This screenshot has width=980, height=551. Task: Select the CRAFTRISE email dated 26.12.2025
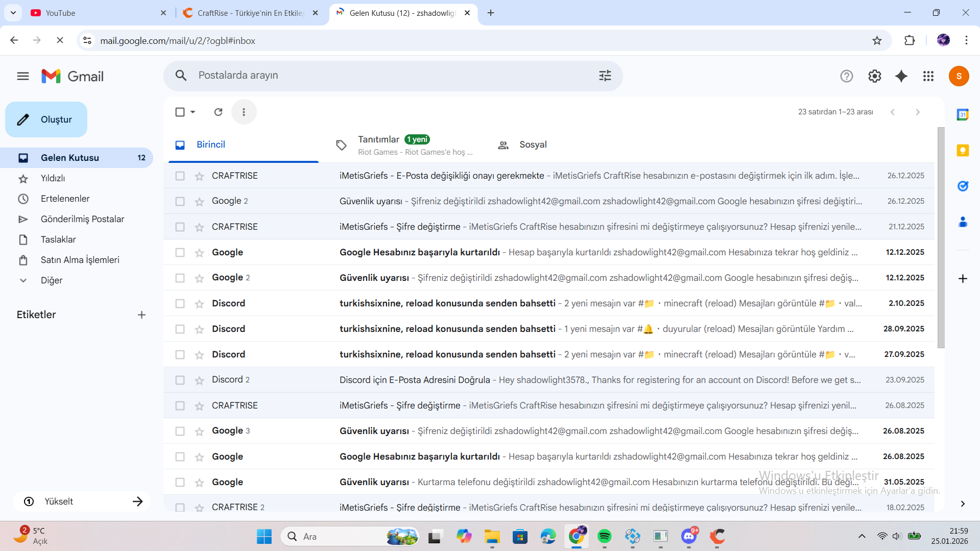pos(180,176)
